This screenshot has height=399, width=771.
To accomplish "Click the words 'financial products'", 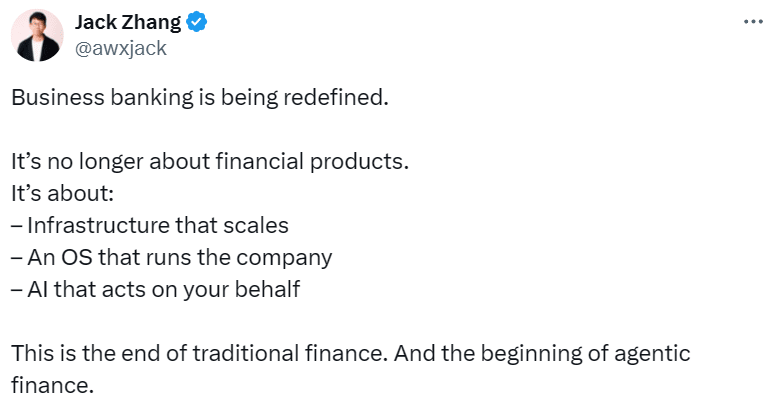I will point(309,161).
